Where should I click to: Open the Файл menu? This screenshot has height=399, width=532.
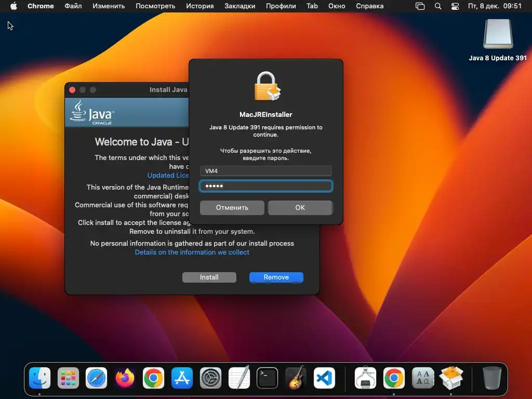pos(73,6)
